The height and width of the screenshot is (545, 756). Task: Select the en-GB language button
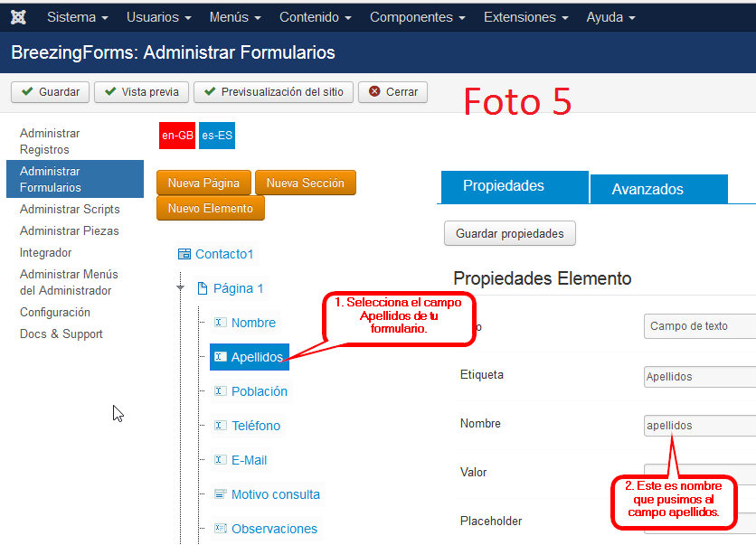pyautogui.click(x=177, y=136)
